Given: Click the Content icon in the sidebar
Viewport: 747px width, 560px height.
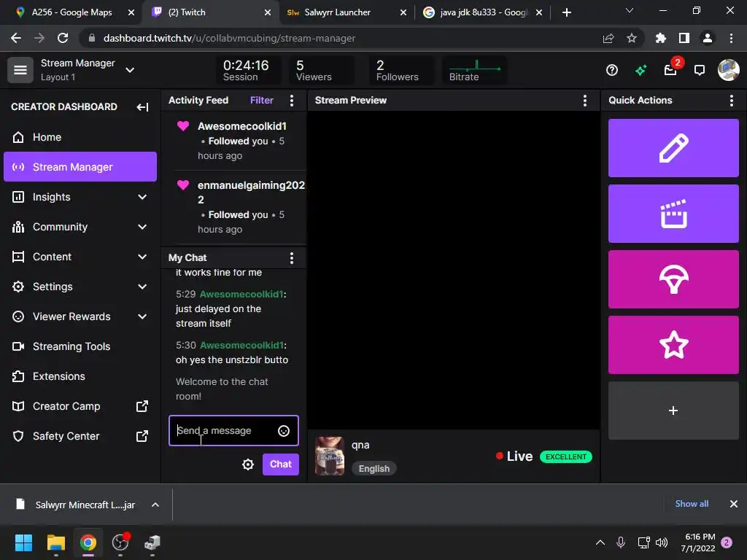Looking at the screenshot, I should 18,257.
